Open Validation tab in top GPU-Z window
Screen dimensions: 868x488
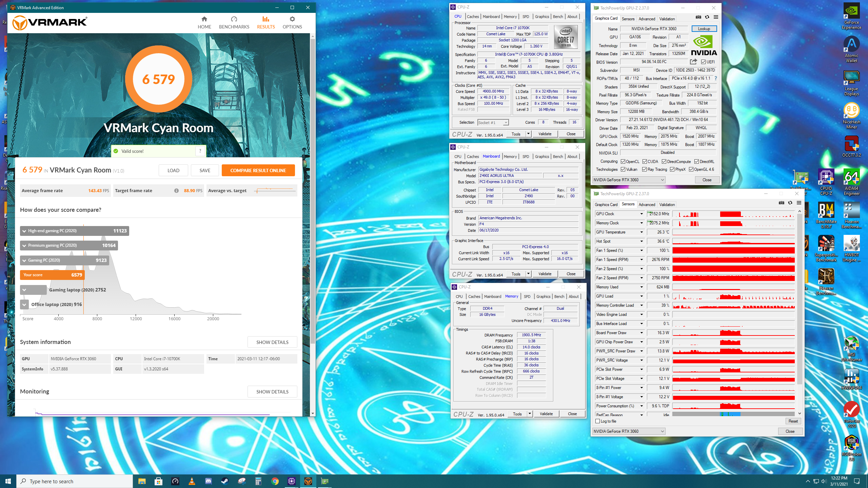667,19
